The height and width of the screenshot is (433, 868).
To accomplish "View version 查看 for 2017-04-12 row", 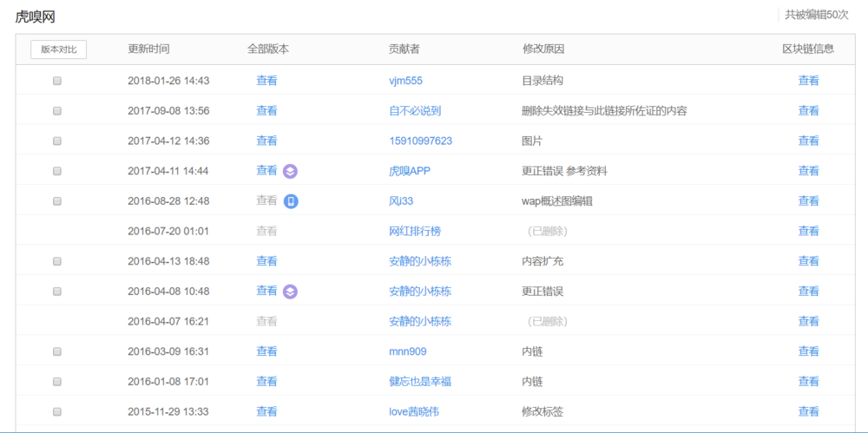I will pyautogui.click(x=266, y=141).
